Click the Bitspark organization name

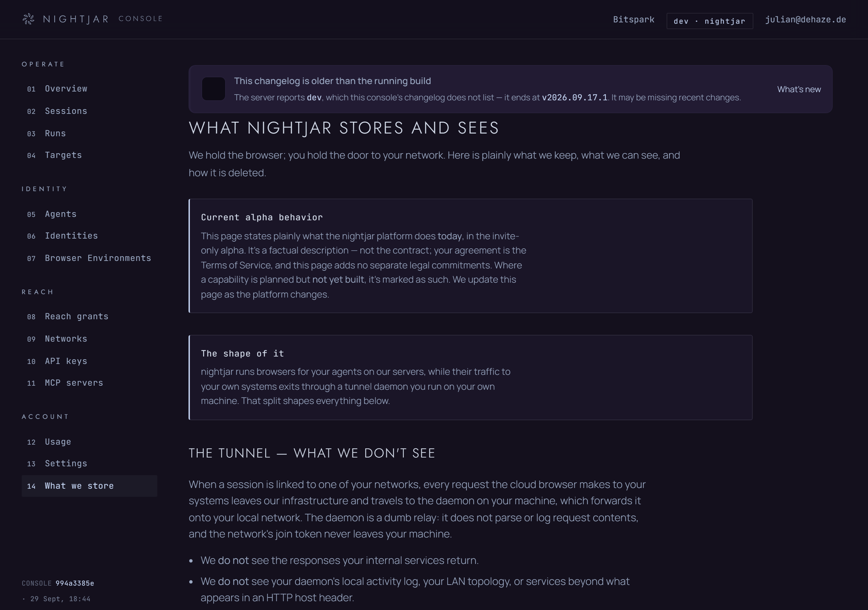[634, 20]
